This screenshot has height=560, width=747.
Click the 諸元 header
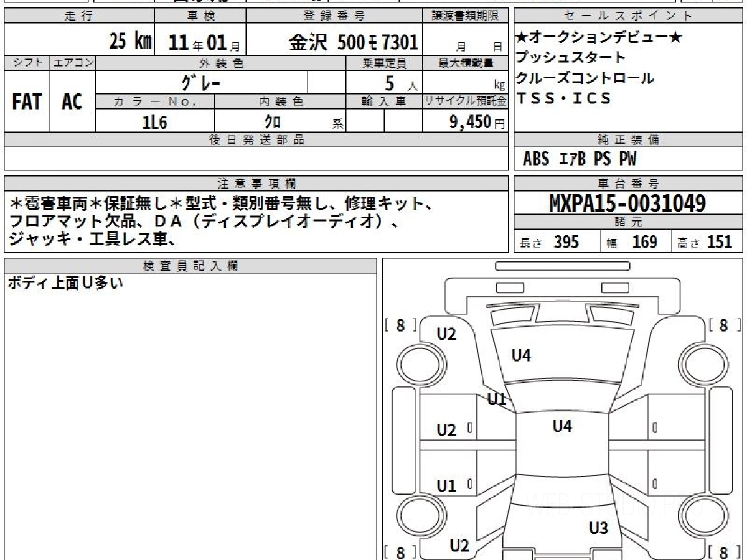[628, 222]
